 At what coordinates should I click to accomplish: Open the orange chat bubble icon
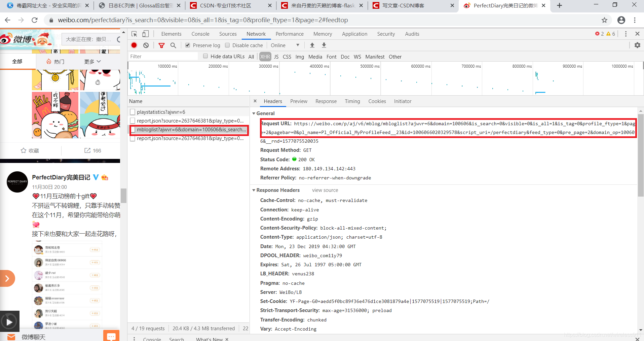111,336
